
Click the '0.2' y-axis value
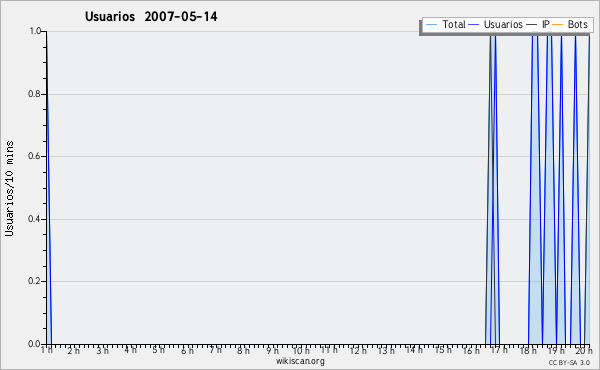click(x=34, y=281)
